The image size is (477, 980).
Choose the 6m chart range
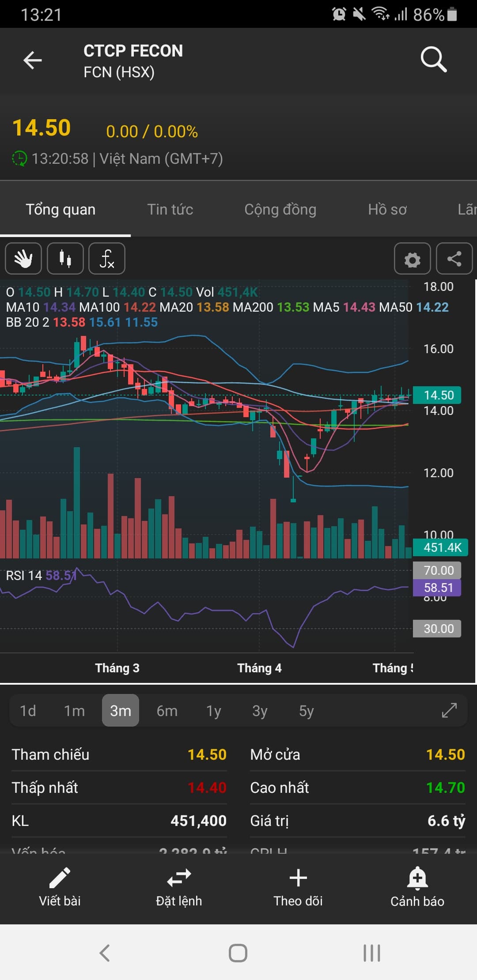pos(167,711)
